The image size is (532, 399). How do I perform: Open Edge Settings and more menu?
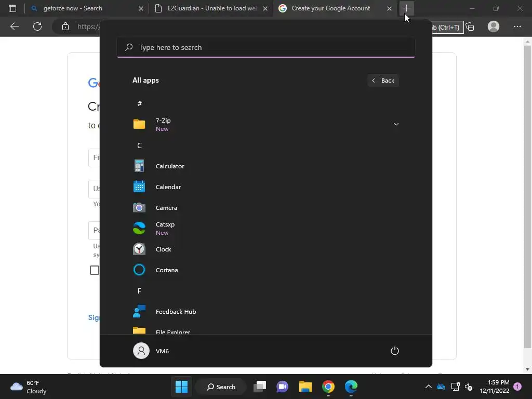[x=517, y=26]
